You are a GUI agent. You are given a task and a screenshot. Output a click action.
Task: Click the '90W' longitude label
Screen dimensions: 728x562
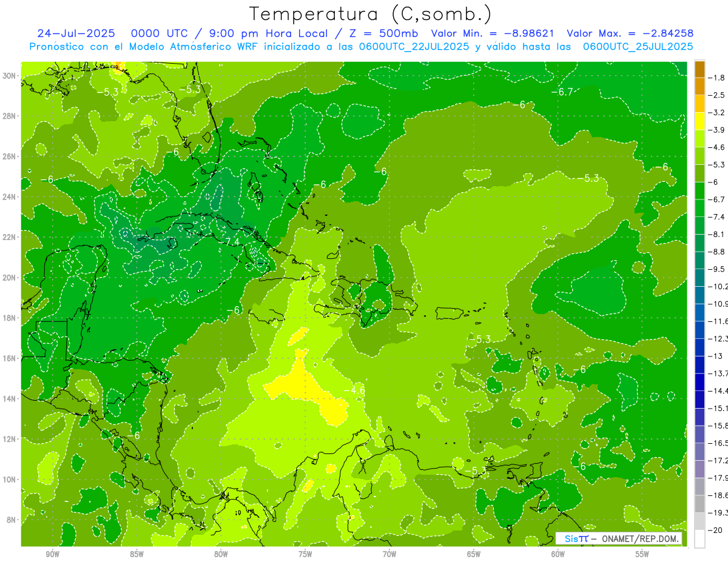tap(52, 554)
